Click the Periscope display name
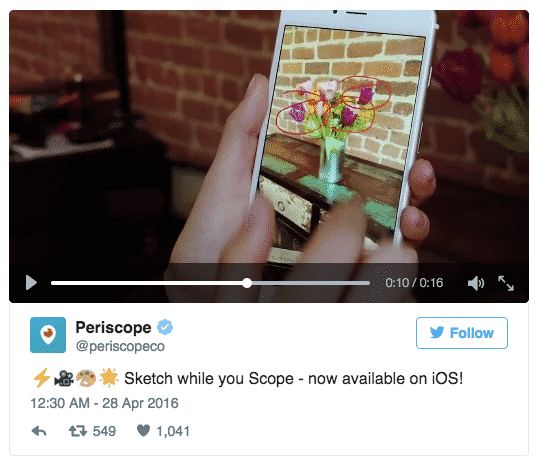 (x=113, y=327)
